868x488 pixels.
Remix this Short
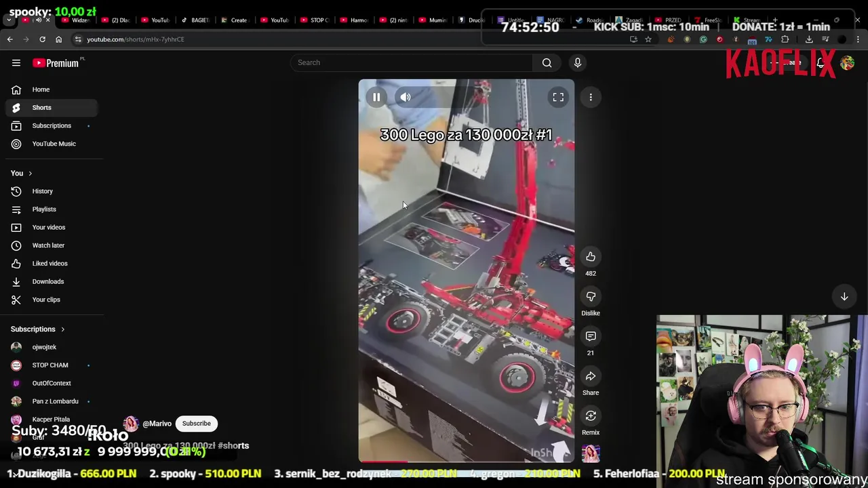(x=591, y=415)
